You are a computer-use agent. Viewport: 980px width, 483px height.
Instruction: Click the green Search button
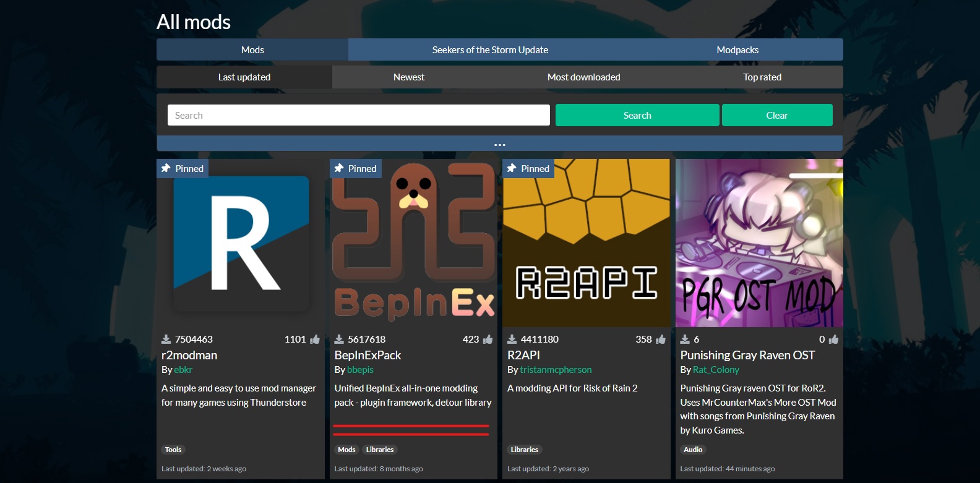pos(637,115)
